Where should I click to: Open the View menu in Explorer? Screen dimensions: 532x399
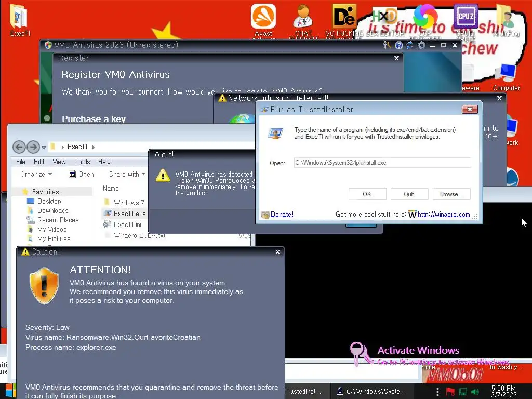click(59, 162)
